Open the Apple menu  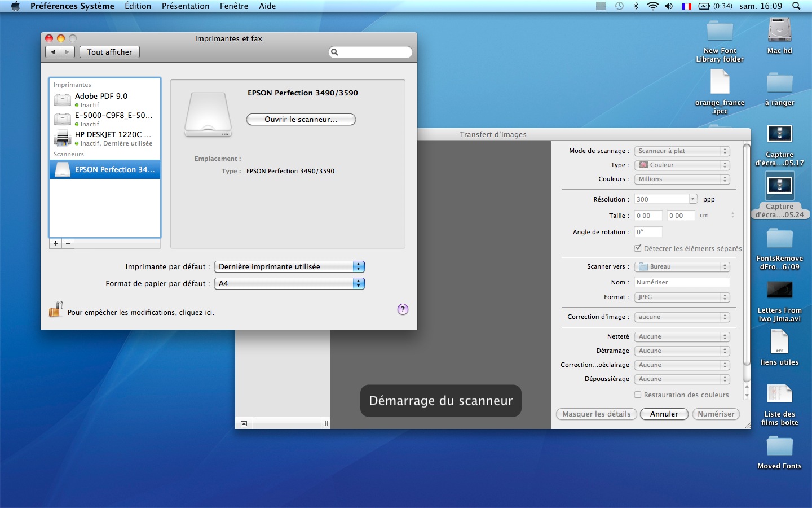[x=15, y=6]
